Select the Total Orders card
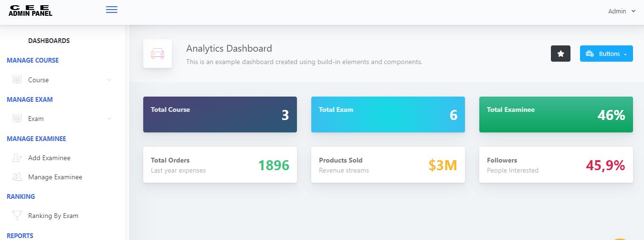 click(220, 164)
